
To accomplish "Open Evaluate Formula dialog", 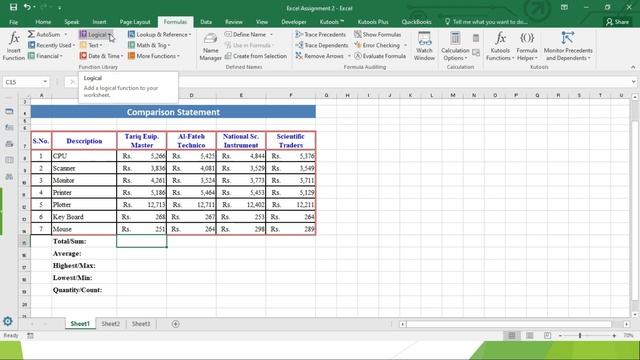I will [380, 56].
